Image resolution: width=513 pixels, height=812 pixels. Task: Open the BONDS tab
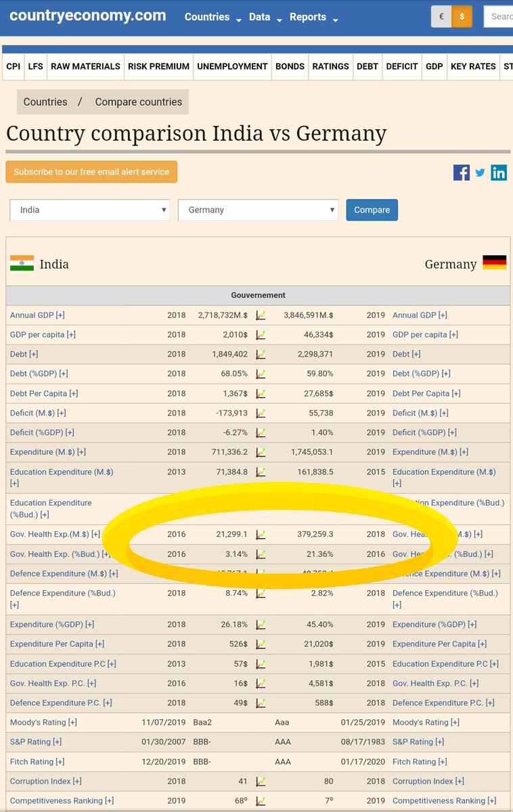point(290,66)
